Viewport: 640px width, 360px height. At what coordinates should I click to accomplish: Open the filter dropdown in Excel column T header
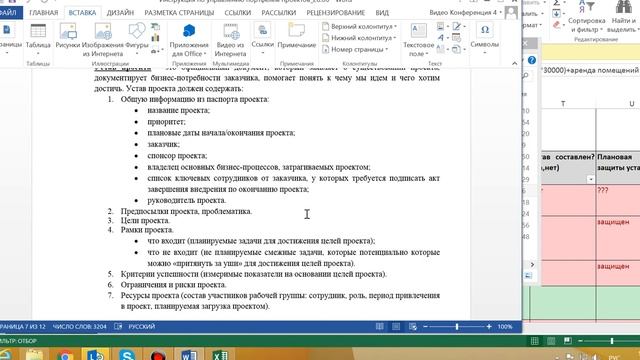(590, 179)
